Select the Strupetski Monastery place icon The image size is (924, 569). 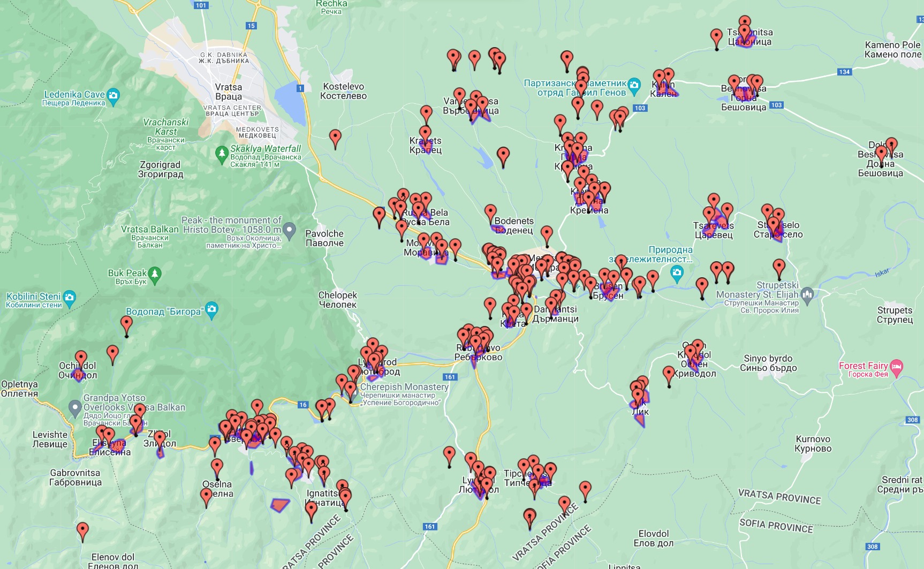point(808,294)
